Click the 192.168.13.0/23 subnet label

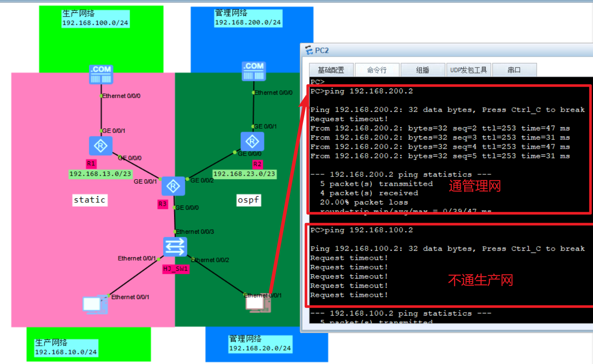pyautogui.click(x=100, y=174)
